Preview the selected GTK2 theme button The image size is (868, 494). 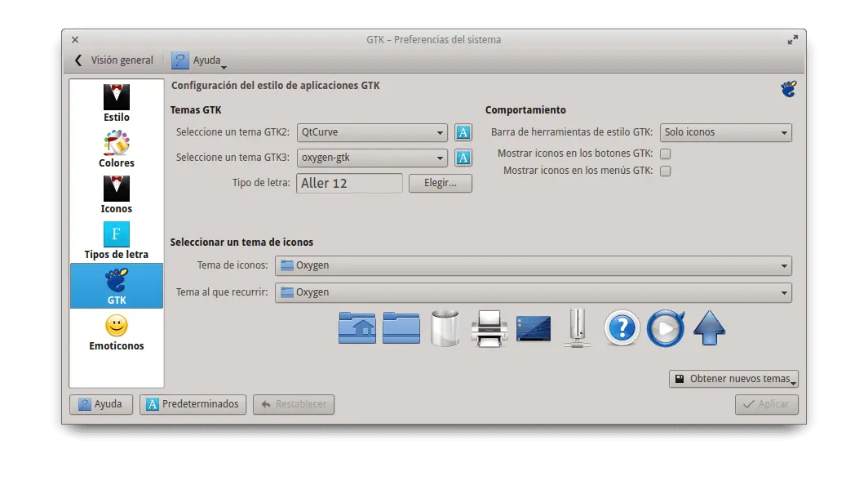click(x=463, y=132)
